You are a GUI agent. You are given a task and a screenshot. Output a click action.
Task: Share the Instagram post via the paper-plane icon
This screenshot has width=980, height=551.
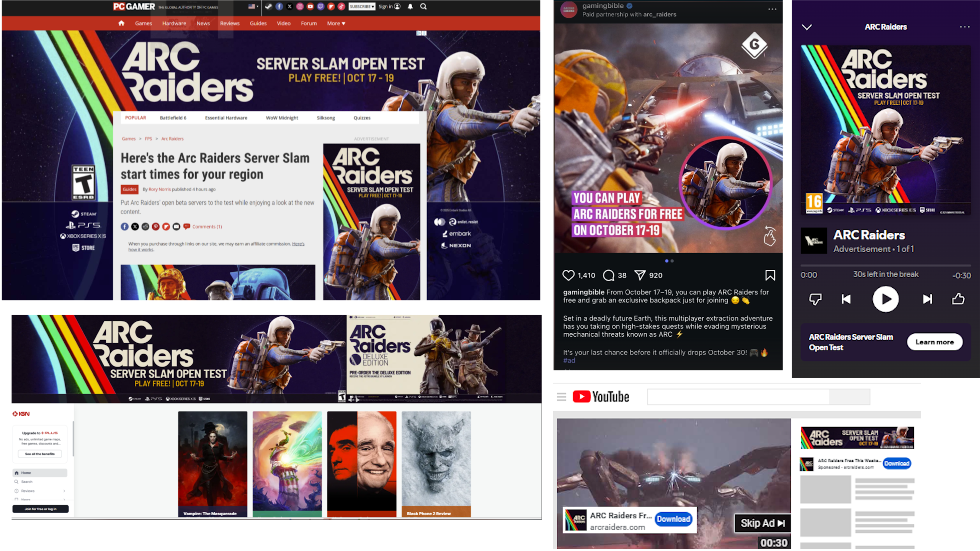tap(640, 275)
